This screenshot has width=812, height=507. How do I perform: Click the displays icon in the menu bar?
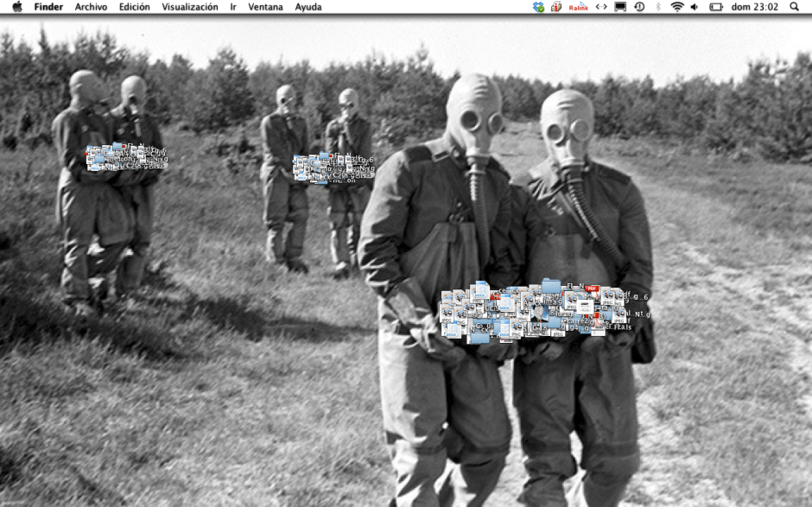pyautogui.click(x=620, y=6)
